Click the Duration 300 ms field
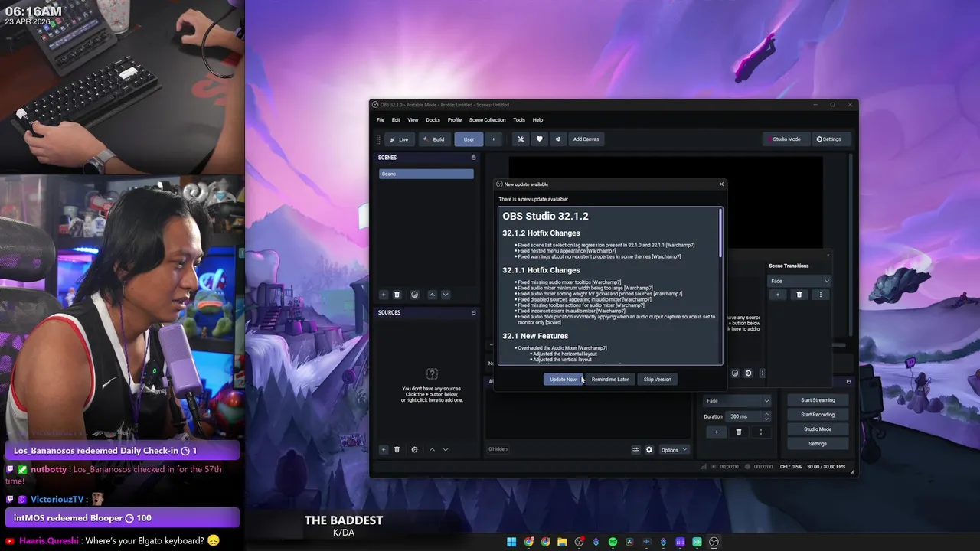This screenshot has height=551, width=980. [744, 416]
